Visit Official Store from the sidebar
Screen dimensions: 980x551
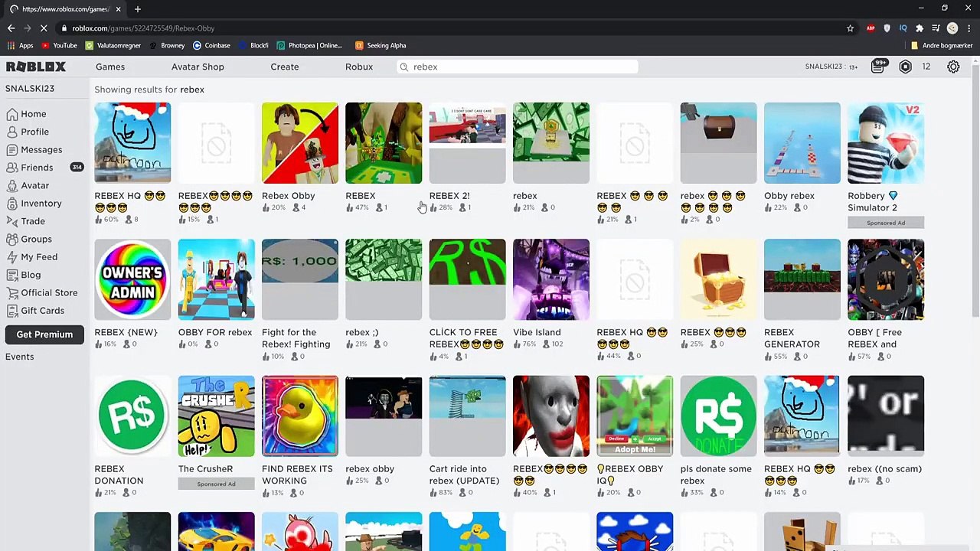coord(42,292)
